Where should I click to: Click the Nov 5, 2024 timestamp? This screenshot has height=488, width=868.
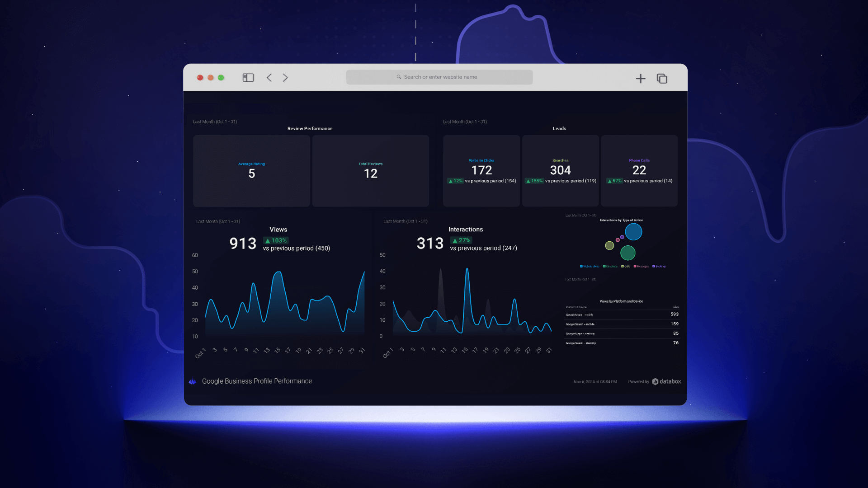coord(595,382)
